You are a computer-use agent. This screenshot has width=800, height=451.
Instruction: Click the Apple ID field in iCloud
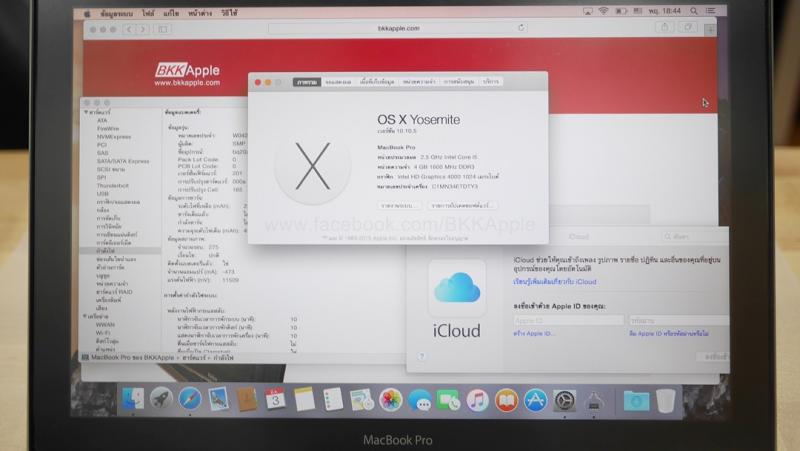tap(568, 320)
